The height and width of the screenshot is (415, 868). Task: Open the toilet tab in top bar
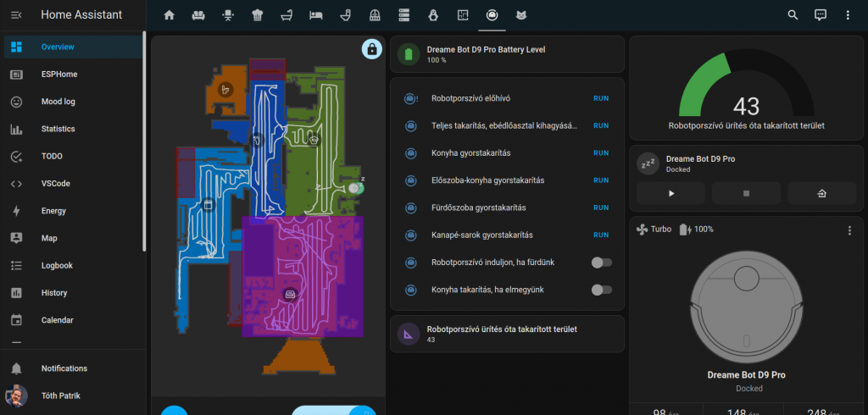tap(345, 15)
